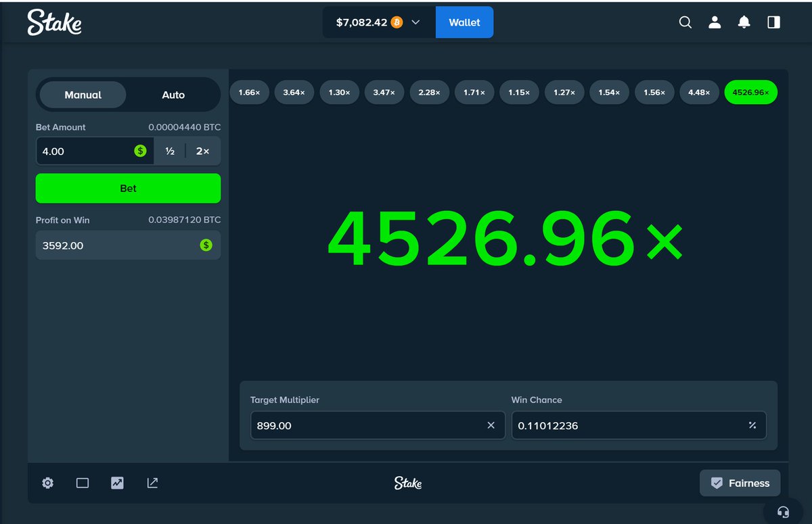Open game settings gear icon
This screenshot has width=812, height=524.
point(47,483)
